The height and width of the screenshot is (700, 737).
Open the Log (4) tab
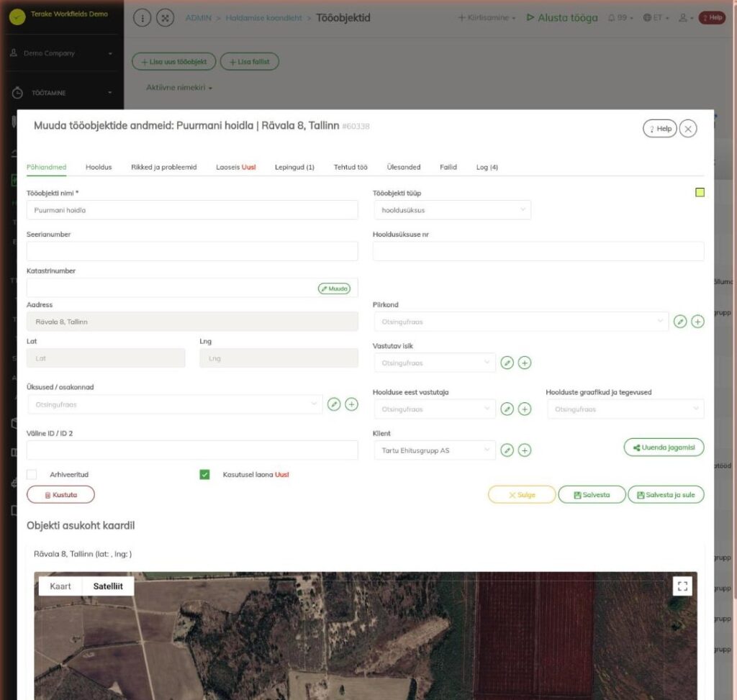(487, 167)
